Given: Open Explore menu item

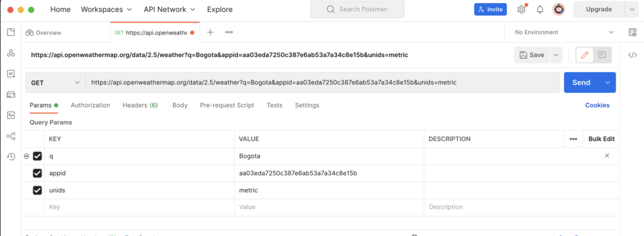Looking at the screenshot, I should point(219,9).
